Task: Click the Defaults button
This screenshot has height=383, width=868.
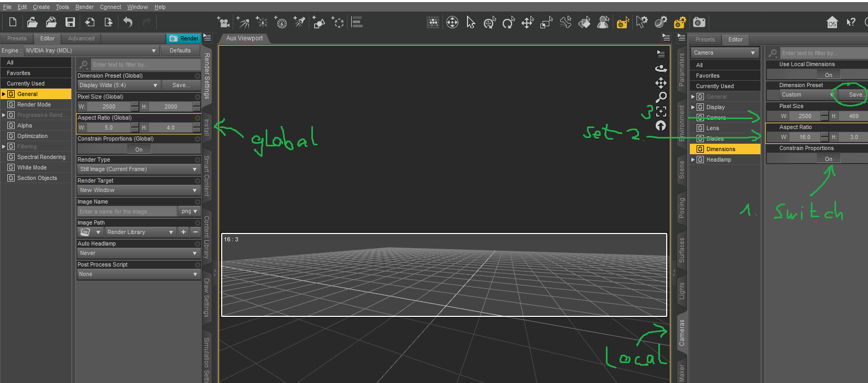Action: pyautogui.click(x=180, y=50)
